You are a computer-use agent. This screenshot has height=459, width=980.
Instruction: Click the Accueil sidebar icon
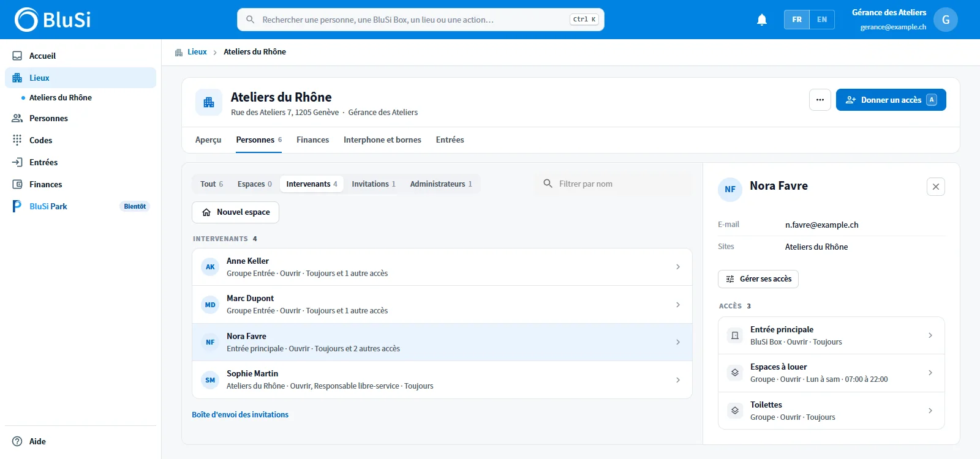coord(17,56)
